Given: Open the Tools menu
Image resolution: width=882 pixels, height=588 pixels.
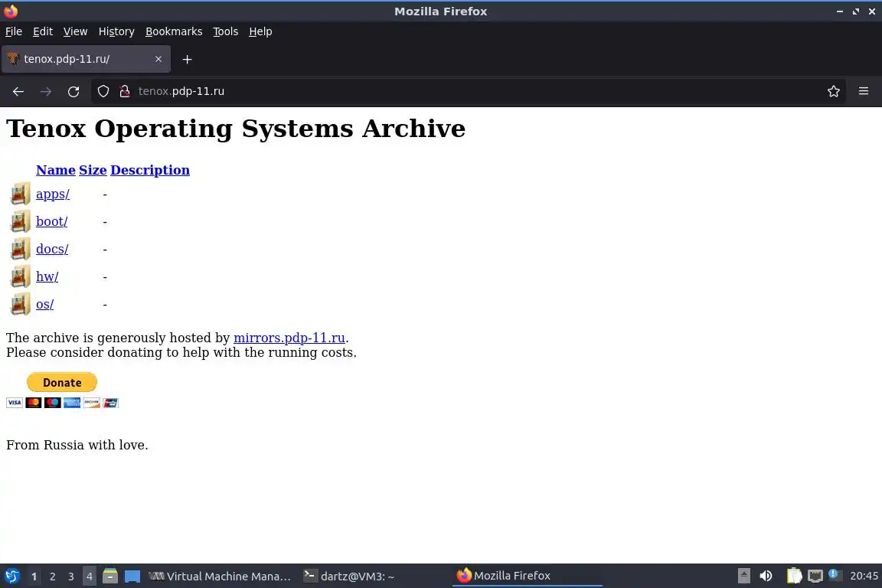Looking at the screenshot, I should [226, 31].
